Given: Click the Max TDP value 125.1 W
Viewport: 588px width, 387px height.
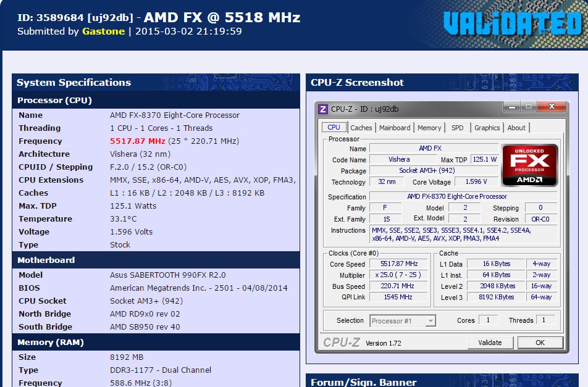Looking at the screenshot, I should coord(484,160).
